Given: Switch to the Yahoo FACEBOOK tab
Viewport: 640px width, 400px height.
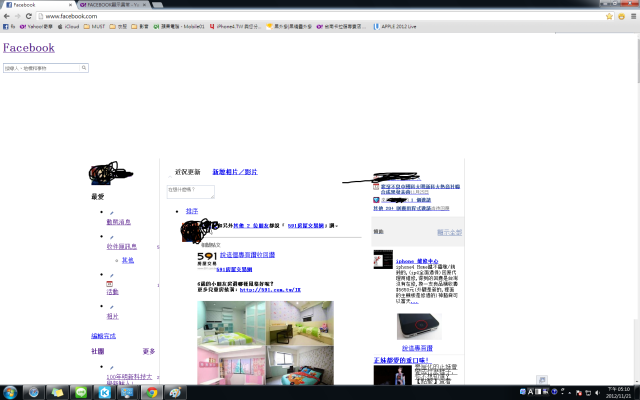Looking at the screenshot, I should coord(113,5).
